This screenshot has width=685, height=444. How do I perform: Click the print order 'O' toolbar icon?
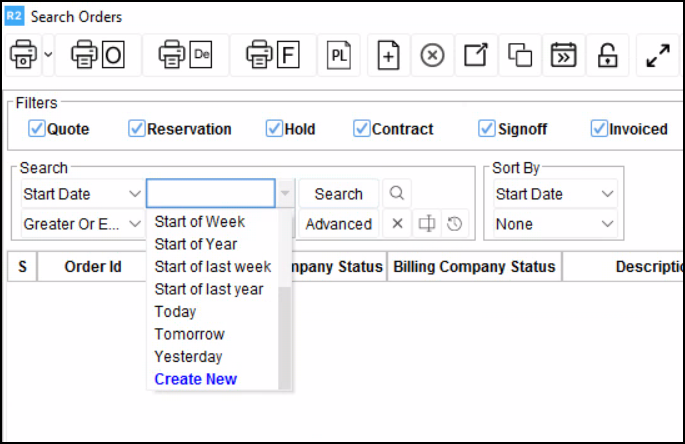[x=98, y=56]
